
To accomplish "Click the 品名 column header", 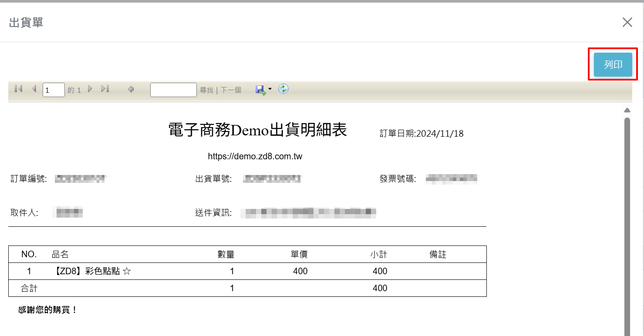I will point(60,255).
